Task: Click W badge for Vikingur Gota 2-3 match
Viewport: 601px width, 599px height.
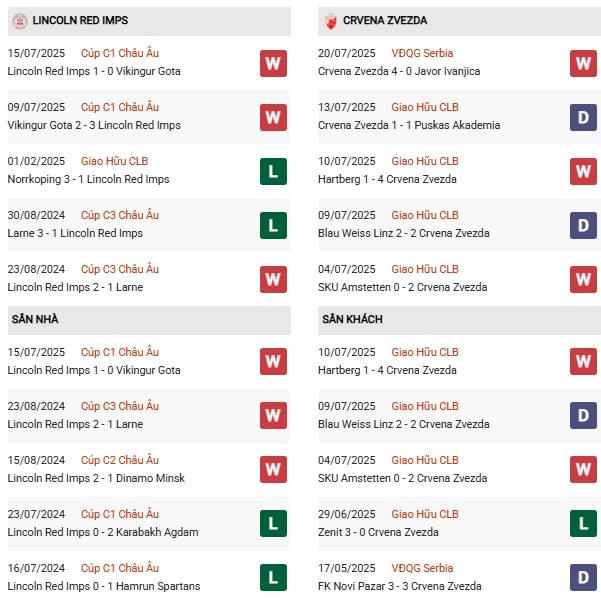Action: pos(273,118)
